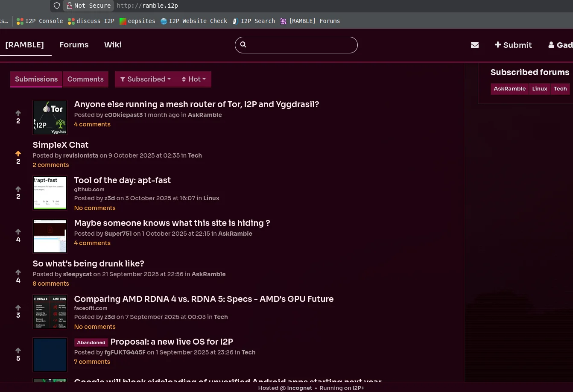Open the Hot sorting dropdown
This screenshot has width=573, height=392.
[194, 79]
